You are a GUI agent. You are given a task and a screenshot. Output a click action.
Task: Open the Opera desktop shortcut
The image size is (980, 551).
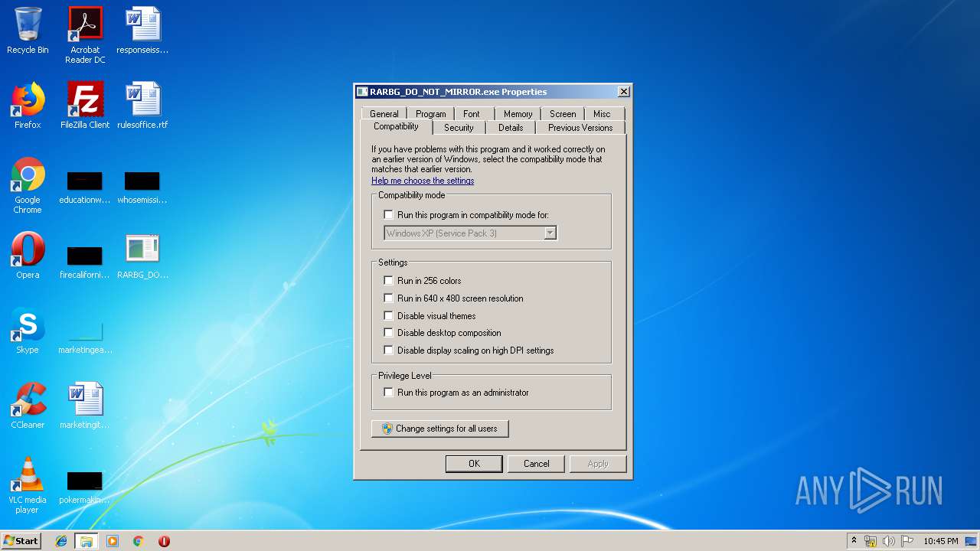28,256
